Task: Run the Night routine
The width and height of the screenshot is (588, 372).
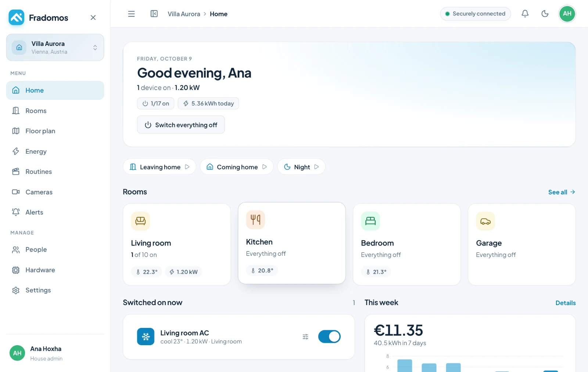Action: point(301,167)
